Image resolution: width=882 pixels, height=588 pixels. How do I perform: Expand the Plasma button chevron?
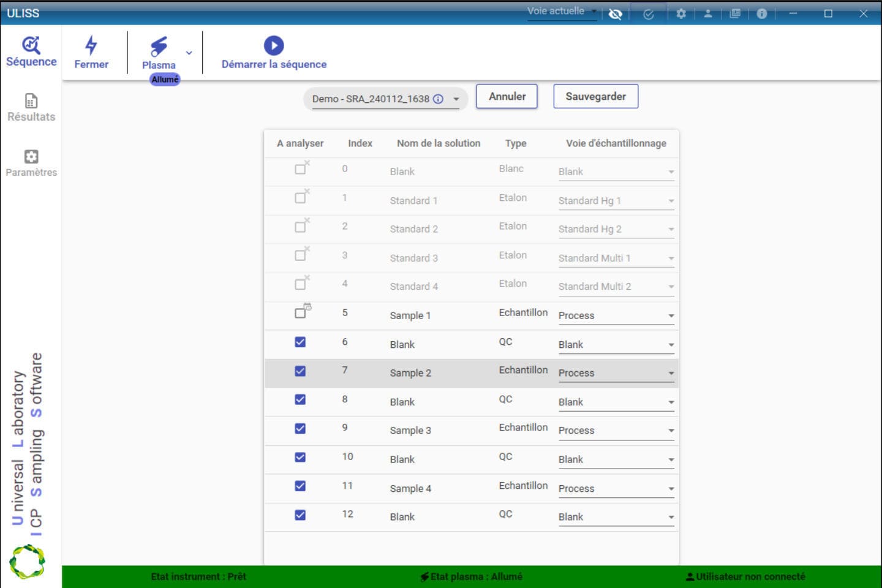[x=189, y=53]
